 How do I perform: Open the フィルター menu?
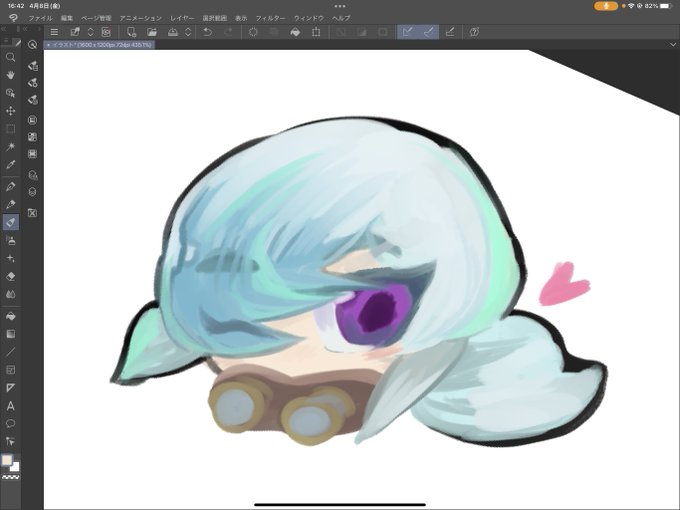(271, 18)
